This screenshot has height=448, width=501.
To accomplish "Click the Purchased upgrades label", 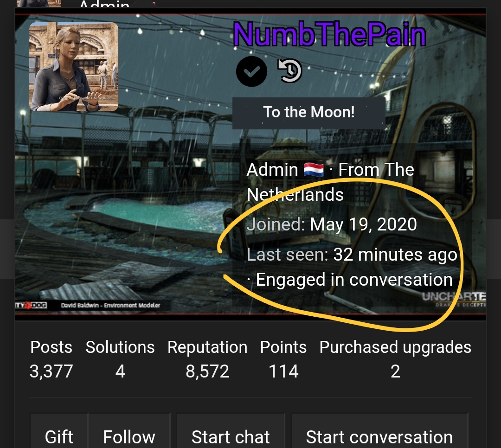I will point(395,347).
